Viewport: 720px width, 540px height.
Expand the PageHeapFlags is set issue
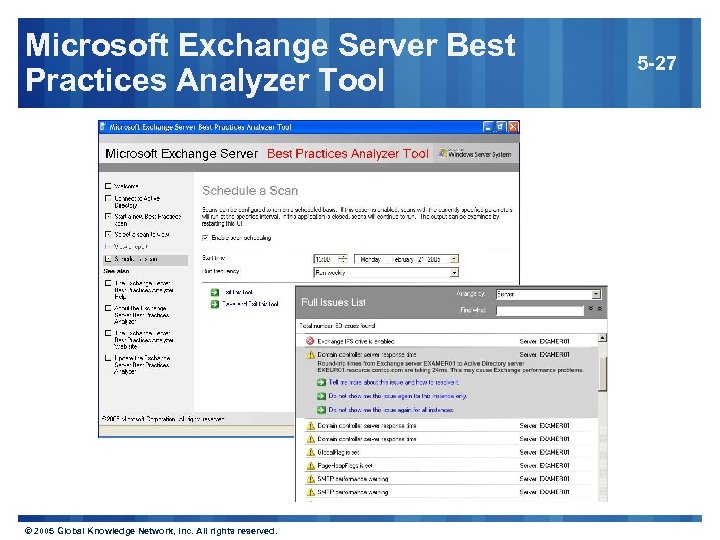(345, 466)
